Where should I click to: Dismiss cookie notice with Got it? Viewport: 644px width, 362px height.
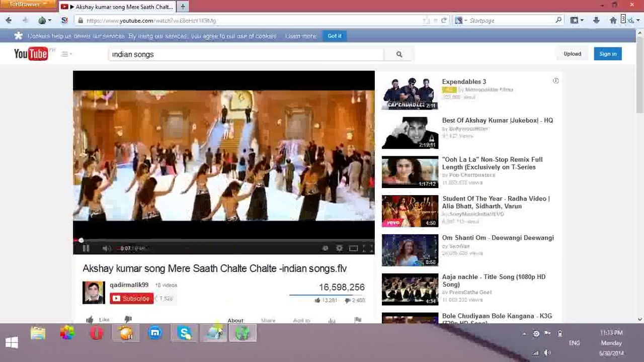(335, 36)
